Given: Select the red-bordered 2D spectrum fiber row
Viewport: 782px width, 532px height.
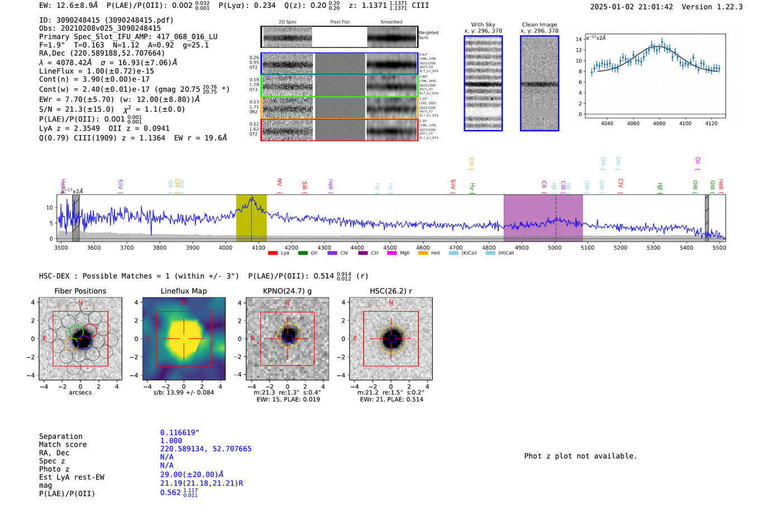Looking at the screenshot, I should 340,130.
